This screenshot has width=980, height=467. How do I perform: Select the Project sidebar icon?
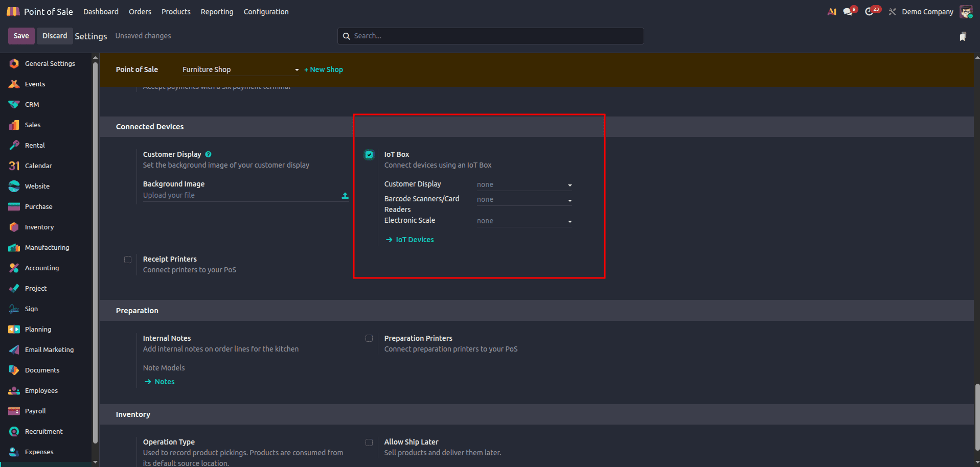coord(14,288)
